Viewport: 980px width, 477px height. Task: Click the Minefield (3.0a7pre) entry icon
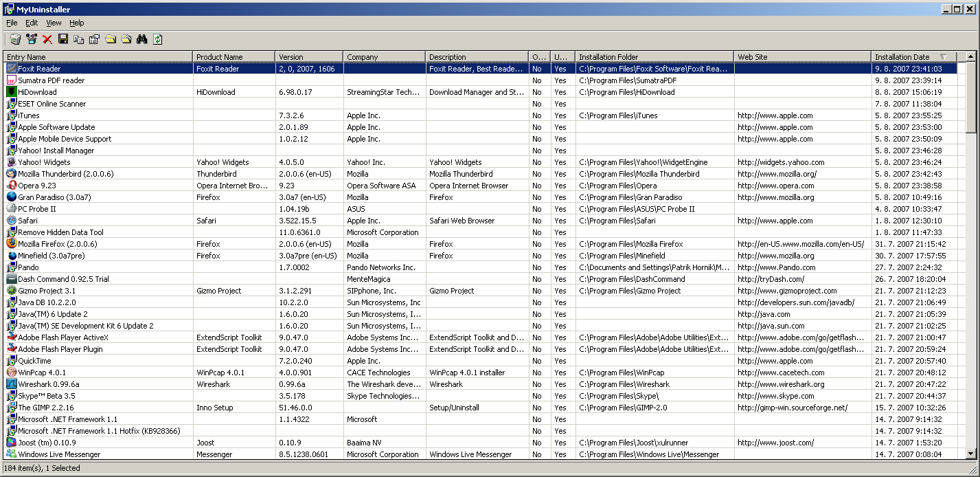[12, 256]
